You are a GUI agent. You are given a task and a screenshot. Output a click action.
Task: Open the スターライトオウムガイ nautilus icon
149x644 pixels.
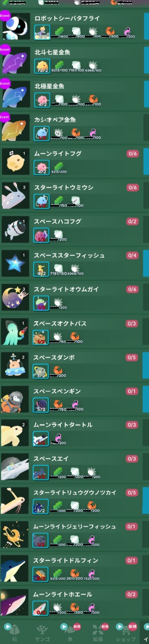[15, 297]
